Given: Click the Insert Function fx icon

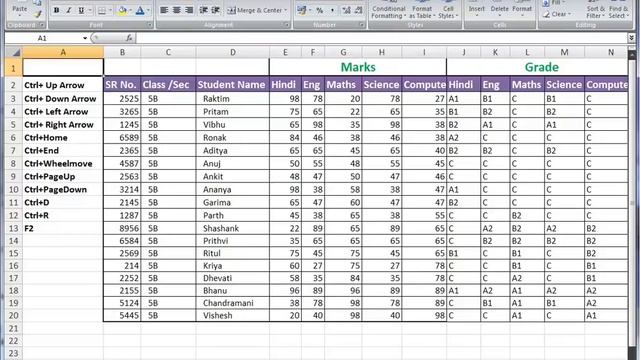Looking at the screenshot, I should (x=129, y=38).
